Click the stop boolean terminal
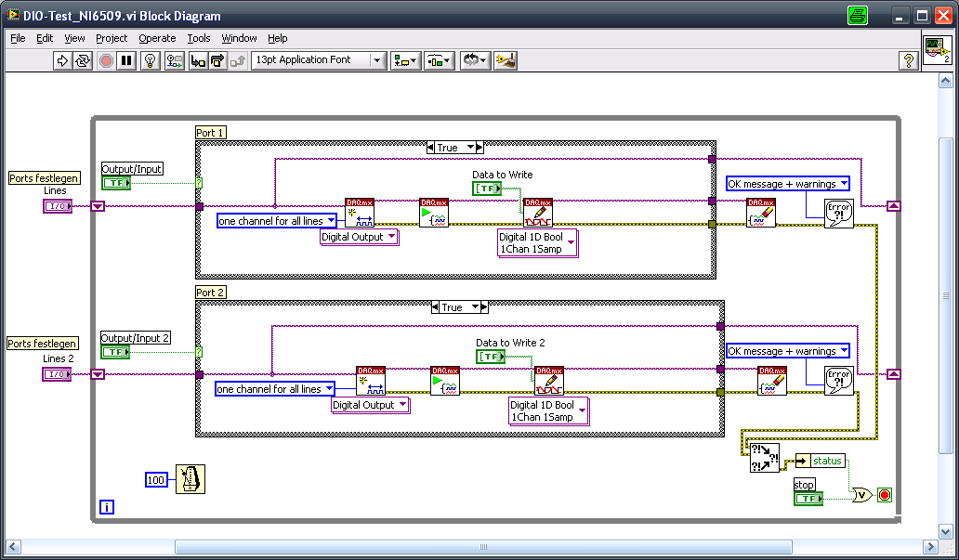 tap(808, 499)
